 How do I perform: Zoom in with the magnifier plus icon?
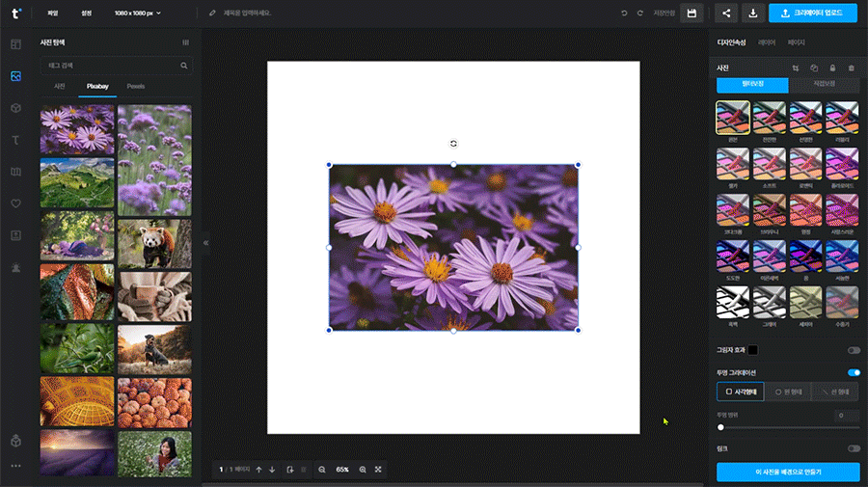[363, 470]
